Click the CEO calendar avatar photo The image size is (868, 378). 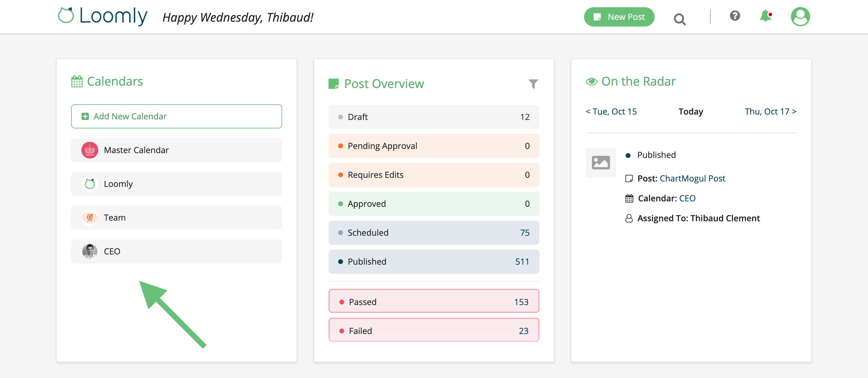[x=90, y=251]
